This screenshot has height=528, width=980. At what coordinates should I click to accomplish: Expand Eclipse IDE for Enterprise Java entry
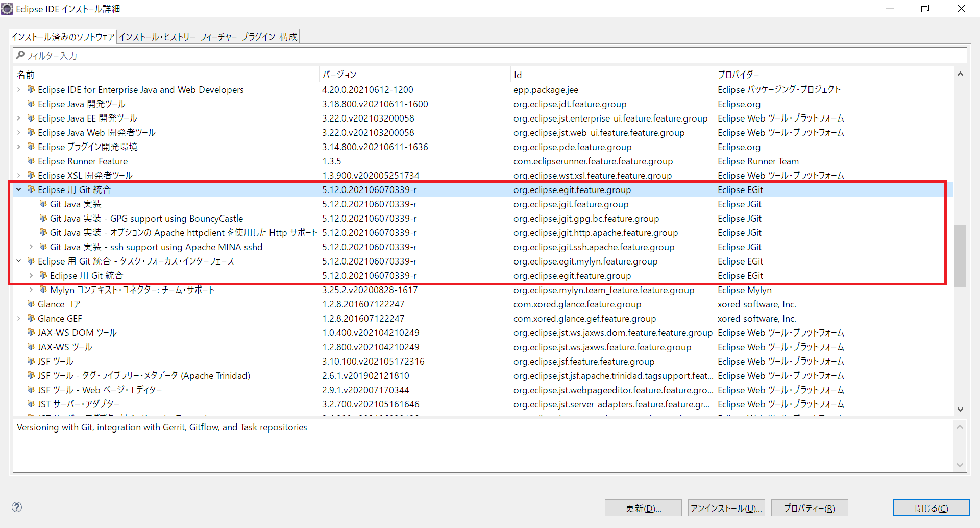tap(19, 89)
